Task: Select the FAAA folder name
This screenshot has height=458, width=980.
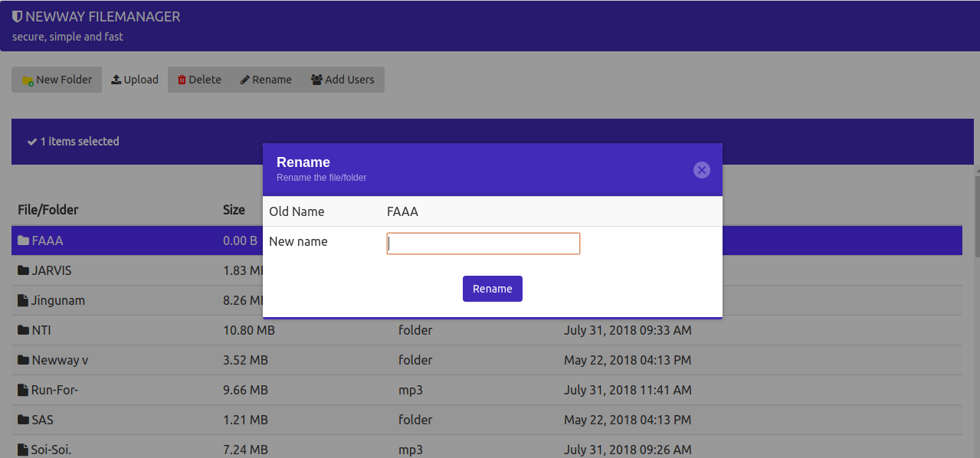Action: (x=48, y=240)
